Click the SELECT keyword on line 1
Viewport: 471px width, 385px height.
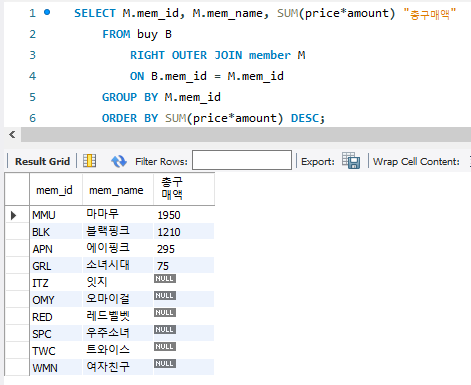click(95, 13)
